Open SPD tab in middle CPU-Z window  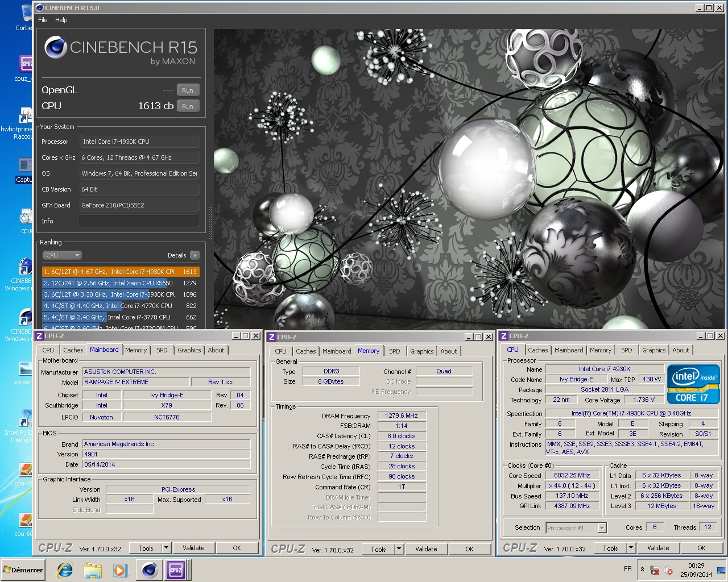coord(395,351)
